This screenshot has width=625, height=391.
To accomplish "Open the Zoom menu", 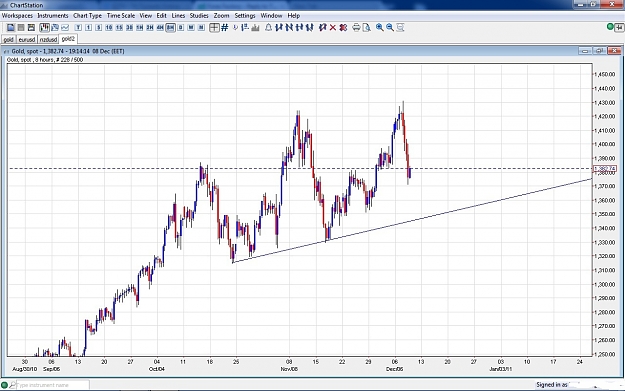I will coord(221,16).
